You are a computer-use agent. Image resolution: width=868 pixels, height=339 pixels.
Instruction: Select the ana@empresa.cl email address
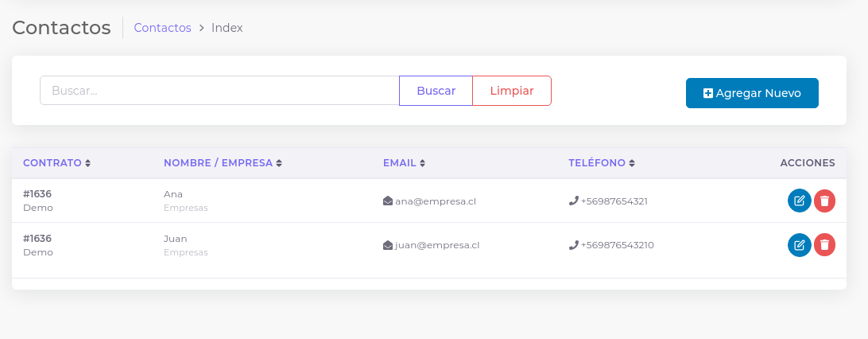436,201
